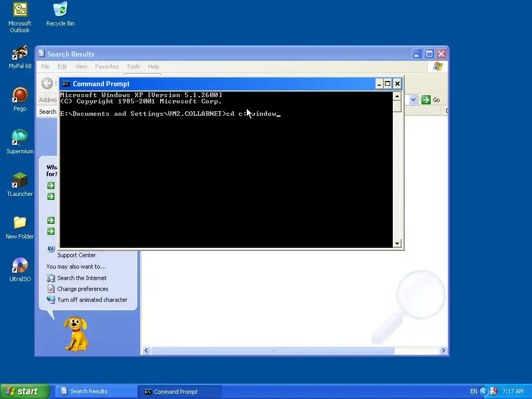Click Turn off animated character link
532x399 pixels.
pyautogui.click(x=92, y=300)
